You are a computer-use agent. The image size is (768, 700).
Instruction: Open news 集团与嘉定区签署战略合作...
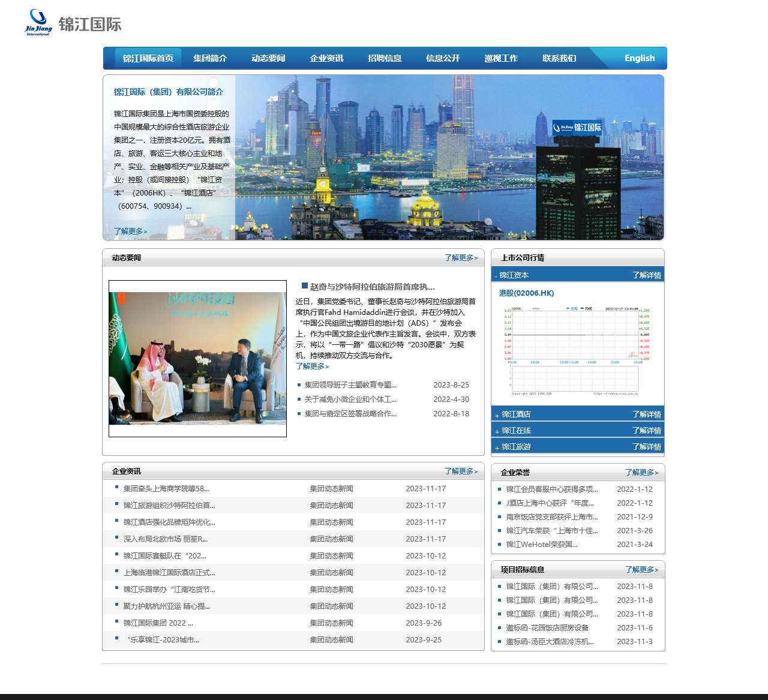click(x=350, y=414)
